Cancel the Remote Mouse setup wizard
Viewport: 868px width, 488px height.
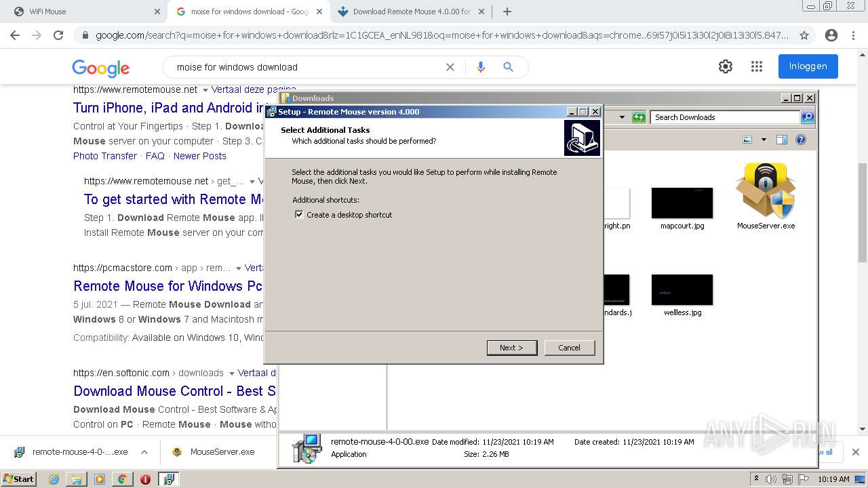[x=570, y=348]
